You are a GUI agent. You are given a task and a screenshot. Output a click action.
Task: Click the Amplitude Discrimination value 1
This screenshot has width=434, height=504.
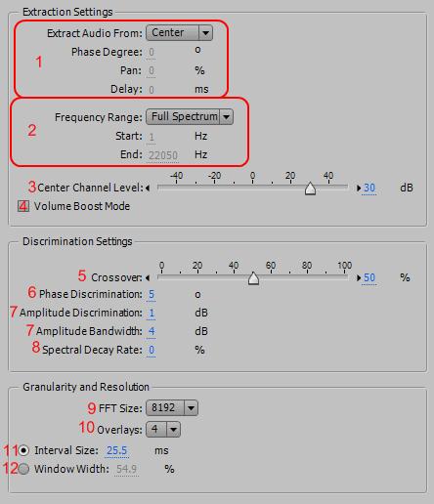pos(152,313)
